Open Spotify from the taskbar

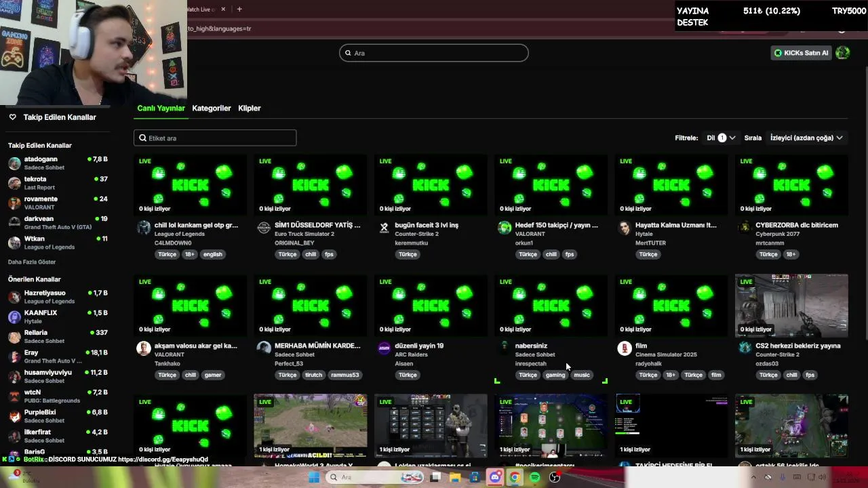coord(535,477)
